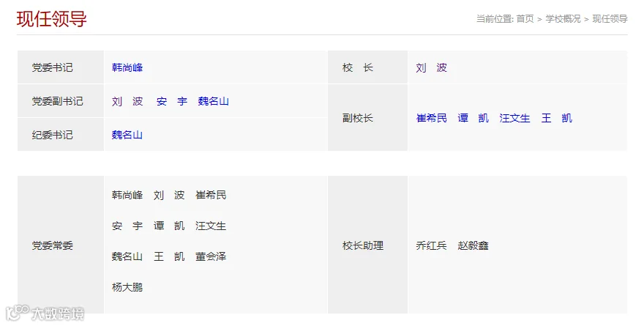Image resolution: width=644 pixels, height=326 pixels.
Task: Click 魏名山 in 党委常委 list
Action: (x=127, y=256)
